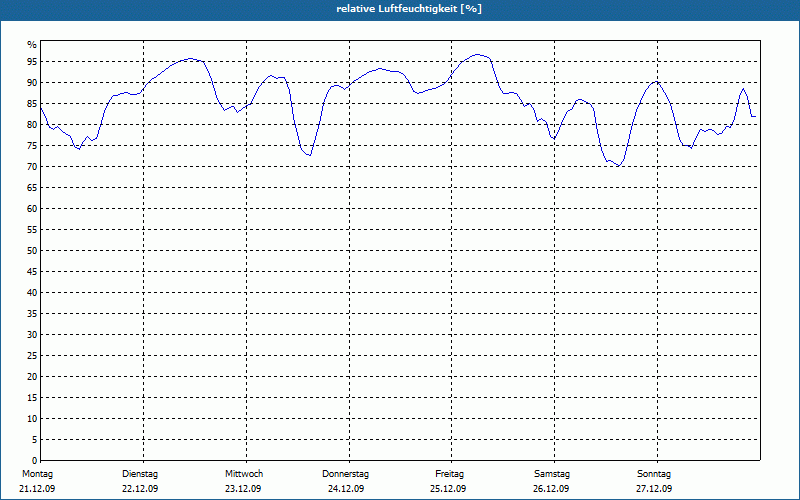Click the date '22.12.09'
The width and height of the screenshot is (800, 500).
click(140, 489)
